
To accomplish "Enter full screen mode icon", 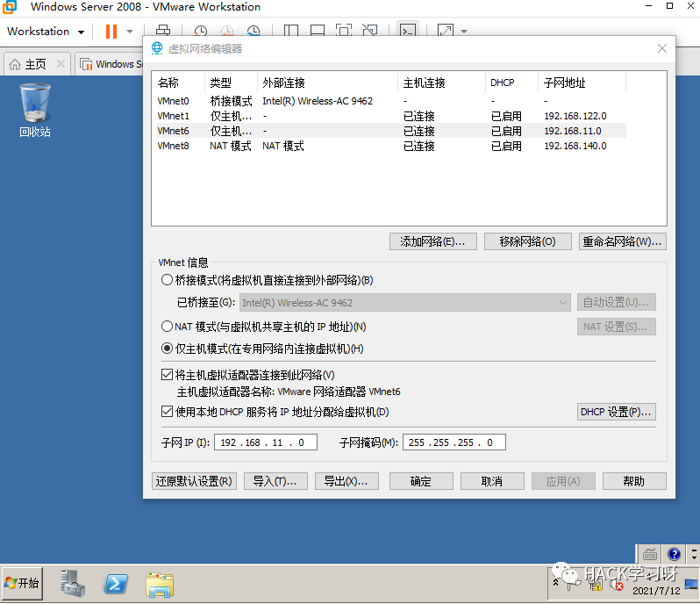I will [x=344, y=31].
